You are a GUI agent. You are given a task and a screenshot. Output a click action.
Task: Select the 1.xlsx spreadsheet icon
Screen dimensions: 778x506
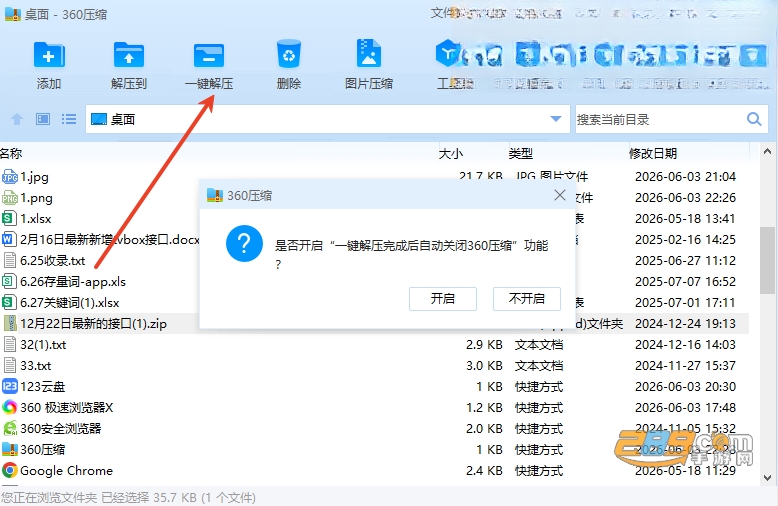(x=10, y=219)
